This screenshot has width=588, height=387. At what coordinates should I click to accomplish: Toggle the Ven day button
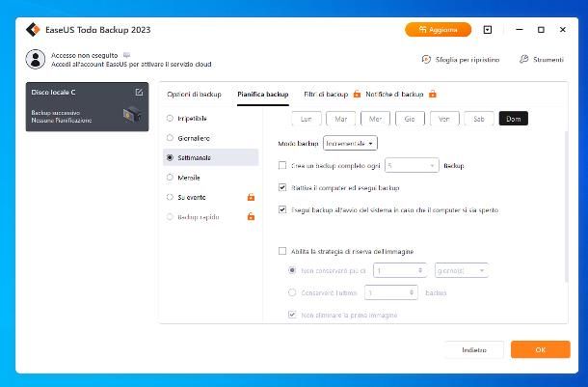[x=444, y=119]
